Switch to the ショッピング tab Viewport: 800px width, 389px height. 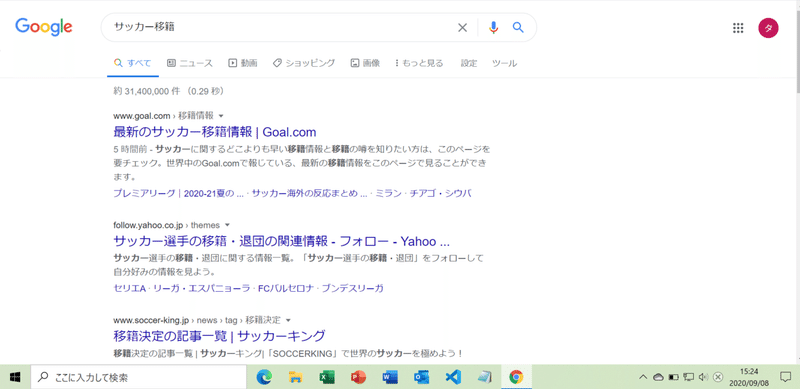click(304, 63)
